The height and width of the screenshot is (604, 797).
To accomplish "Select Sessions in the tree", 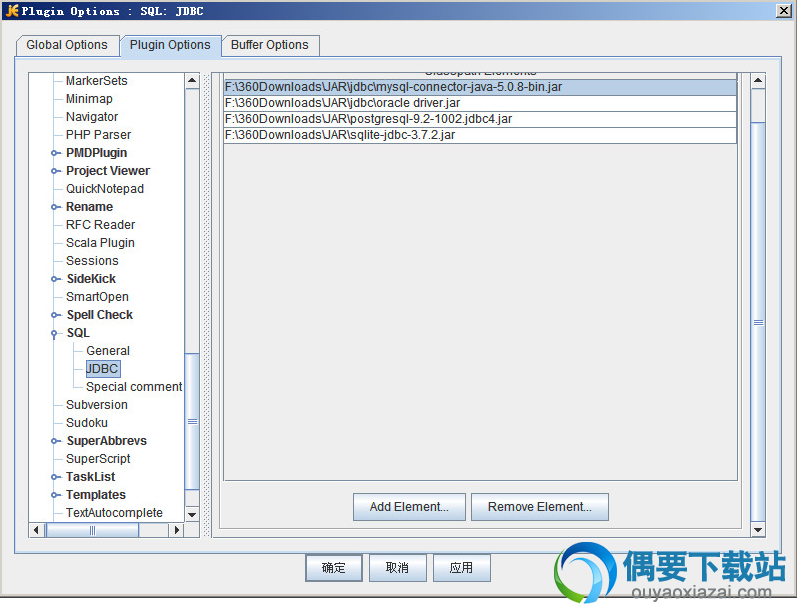I will click(92, 261).
